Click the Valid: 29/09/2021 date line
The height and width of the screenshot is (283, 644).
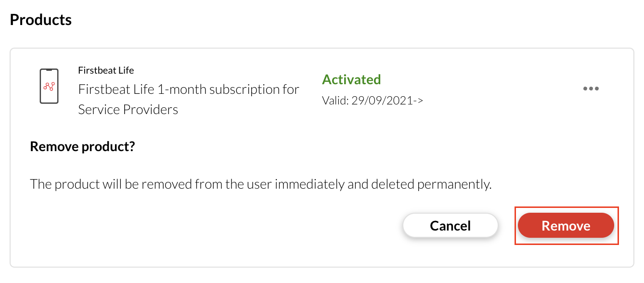point(372,101)
